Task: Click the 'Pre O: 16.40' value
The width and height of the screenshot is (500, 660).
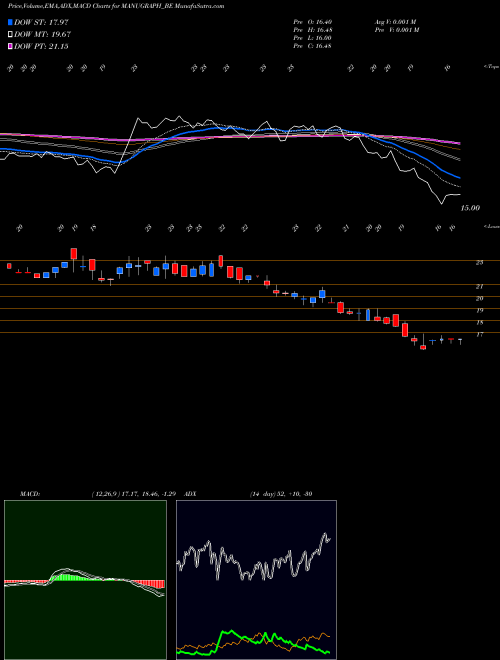Action: click(312, 22)
